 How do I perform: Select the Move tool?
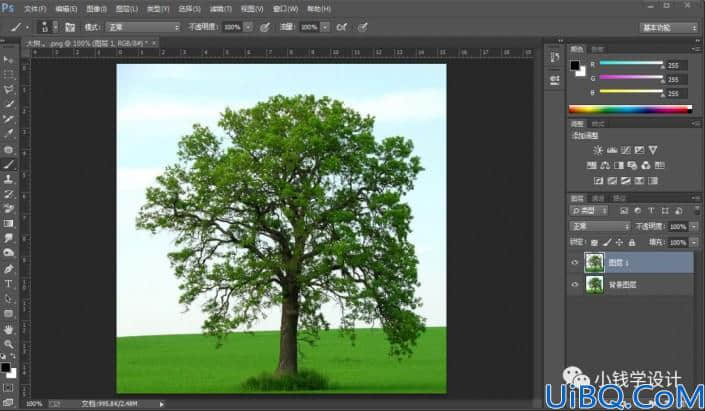pyautogui.click(x=8, y=60)
